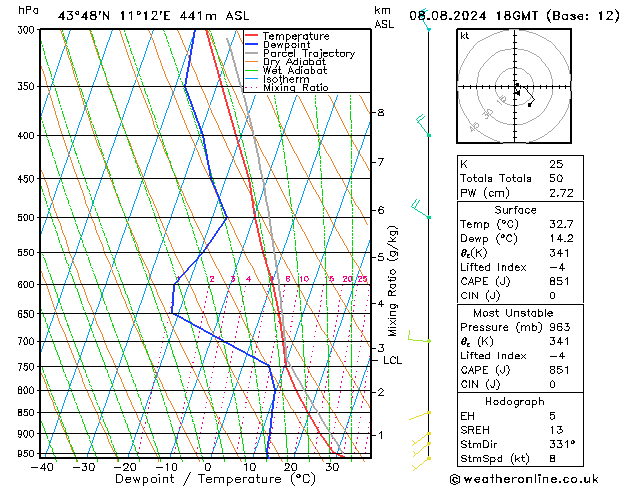Click the CAPE value in Surface table

tap(559, 281)
